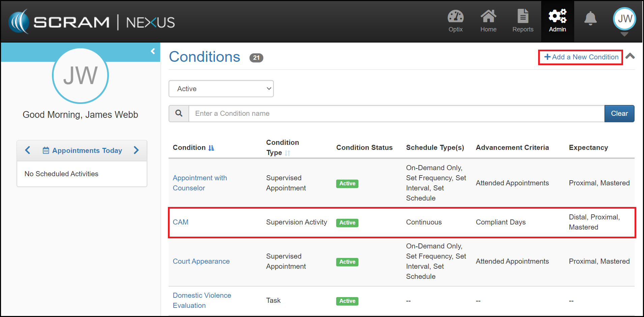Viewport: 644px width, 317px height.
Task: Open the Active status filter dropdown
Action: pos(221,89)
